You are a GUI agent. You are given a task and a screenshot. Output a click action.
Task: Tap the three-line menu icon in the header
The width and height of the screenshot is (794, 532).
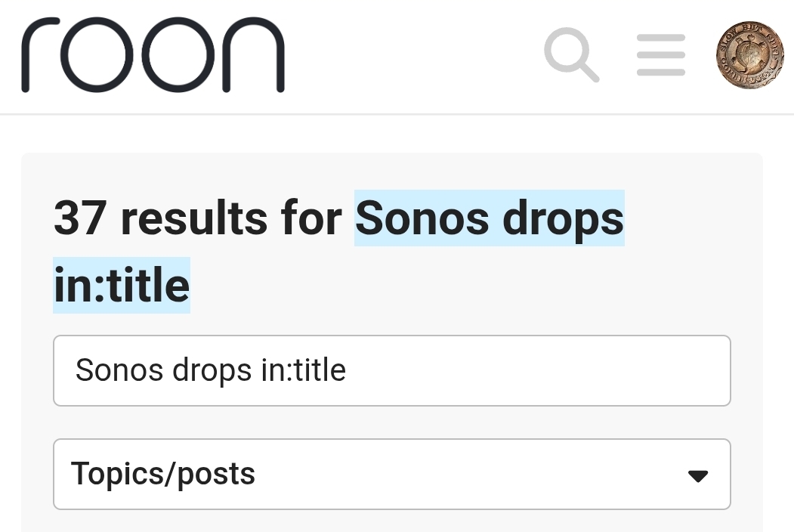pos(660,56)
